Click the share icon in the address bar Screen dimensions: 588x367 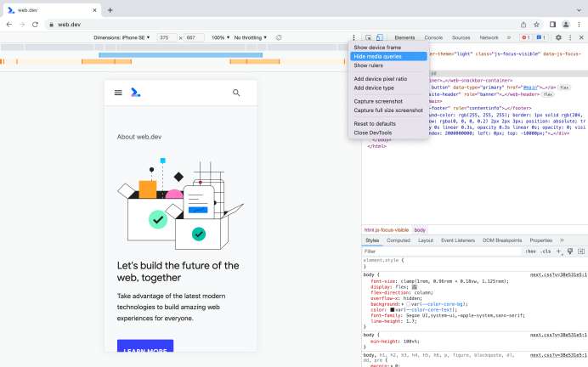(523, 25)
